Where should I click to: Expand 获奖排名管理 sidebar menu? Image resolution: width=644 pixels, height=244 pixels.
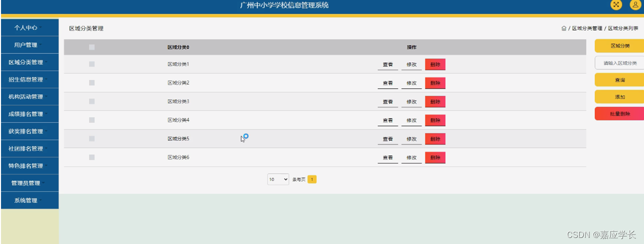click(x=29, y=131)
